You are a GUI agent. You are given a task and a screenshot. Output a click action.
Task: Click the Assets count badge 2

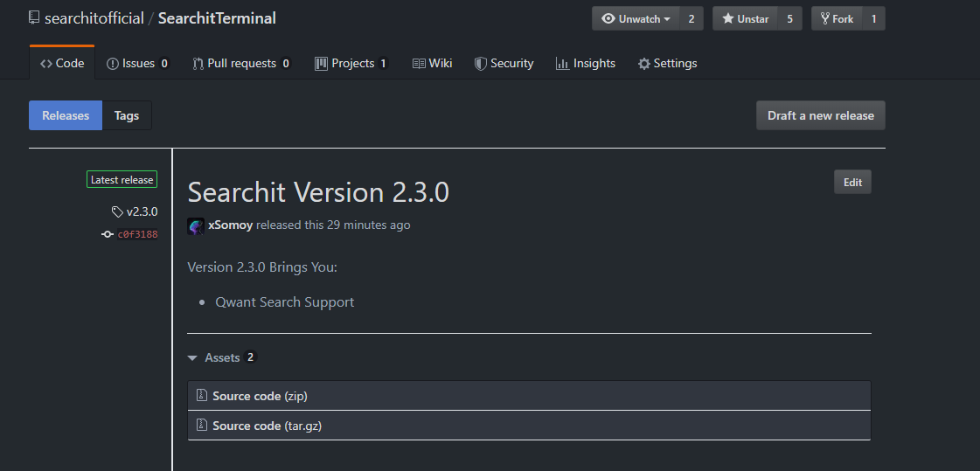(x=251, y=357)
